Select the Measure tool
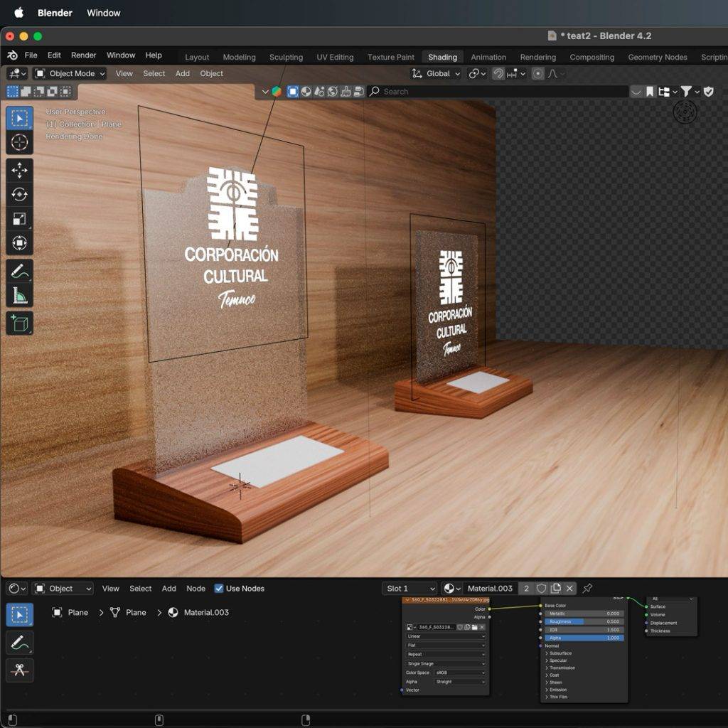 [19, 295]
